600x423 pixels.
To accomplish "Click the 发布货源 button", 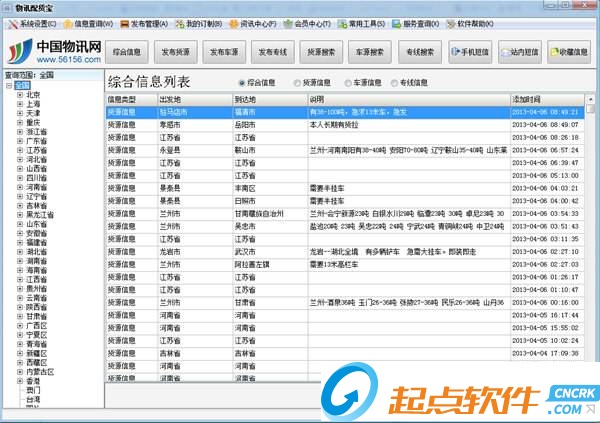I will point(176,52).
